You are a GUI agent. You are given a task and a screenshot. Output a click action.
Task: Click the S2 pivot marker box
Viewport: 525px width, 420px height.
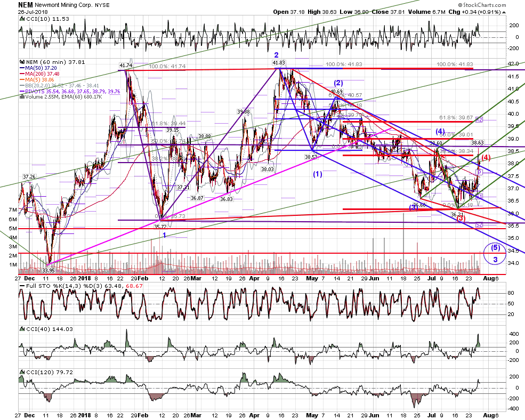(x=479, y=225)
